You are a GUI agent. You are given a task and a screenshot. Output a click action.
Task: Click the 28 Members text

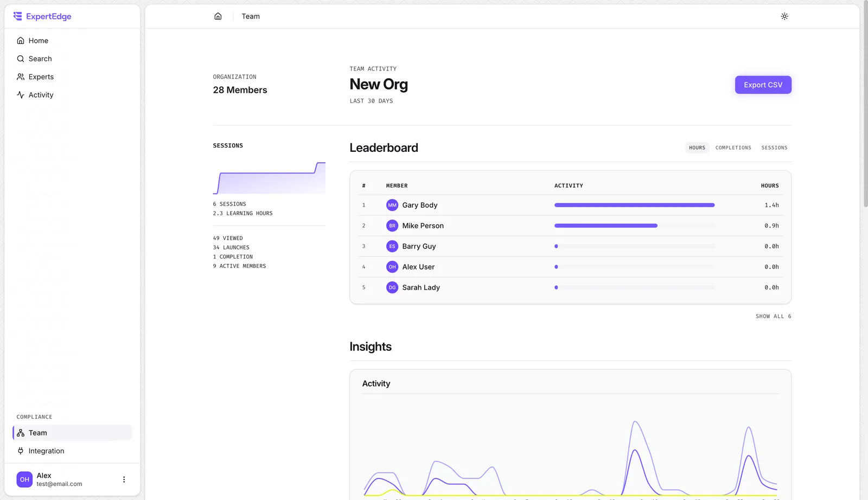240,90
